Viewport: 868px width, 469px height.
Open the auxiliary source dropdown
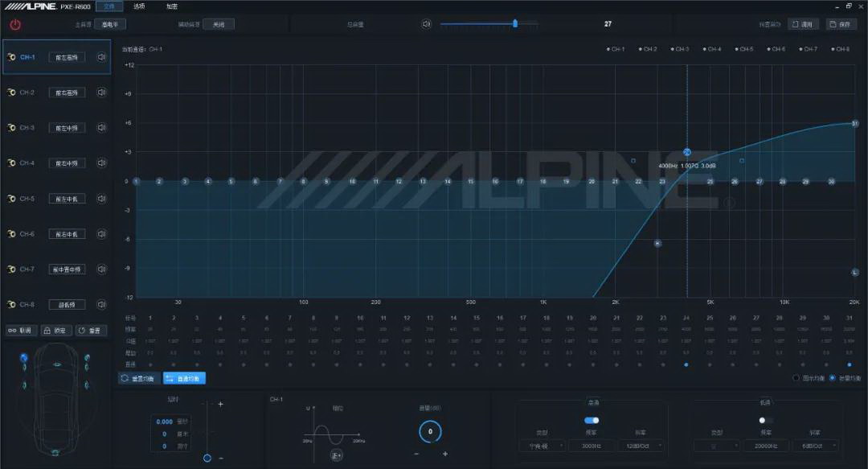tap(219, 24)
